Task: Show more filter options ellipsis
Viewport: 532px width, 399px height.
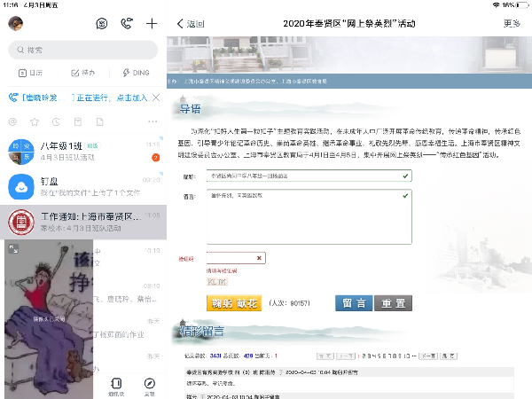Action: (153, 121)
